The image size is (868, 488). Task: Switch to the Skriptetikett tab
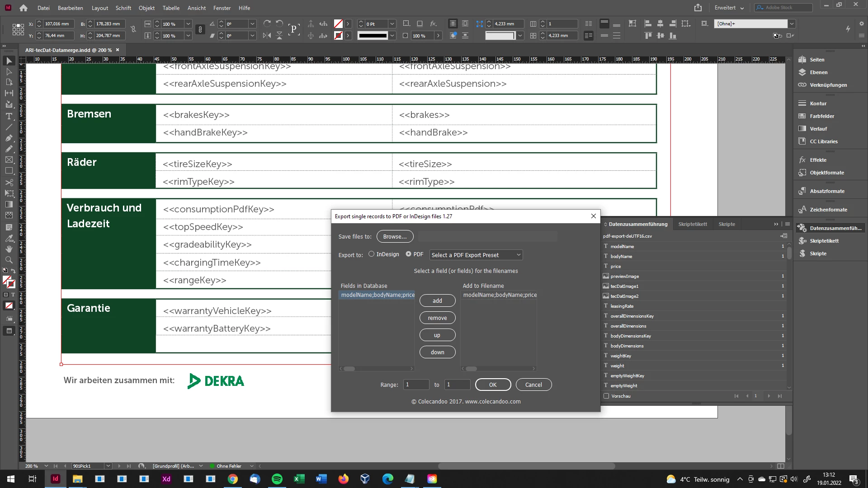(x=692, y=224)
